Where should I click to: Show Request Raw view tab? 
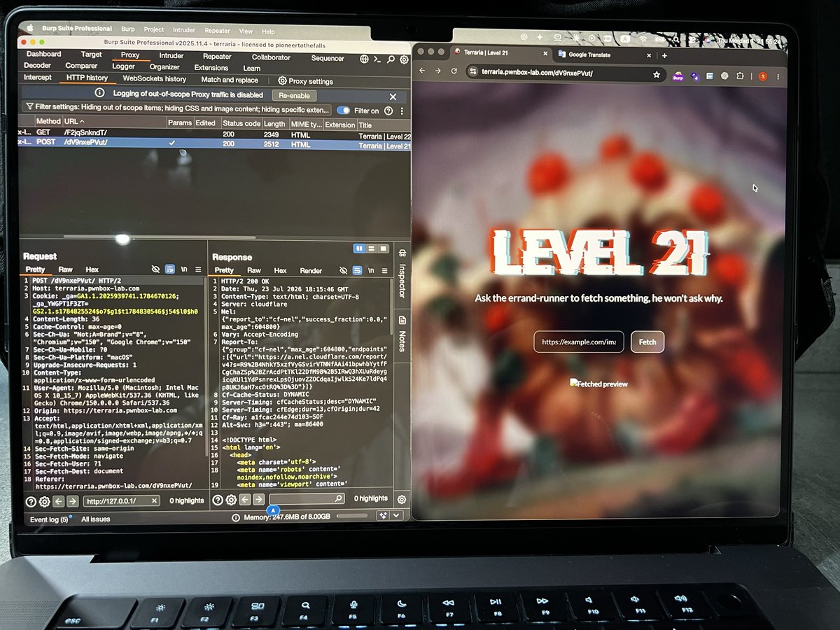[65, 269]
